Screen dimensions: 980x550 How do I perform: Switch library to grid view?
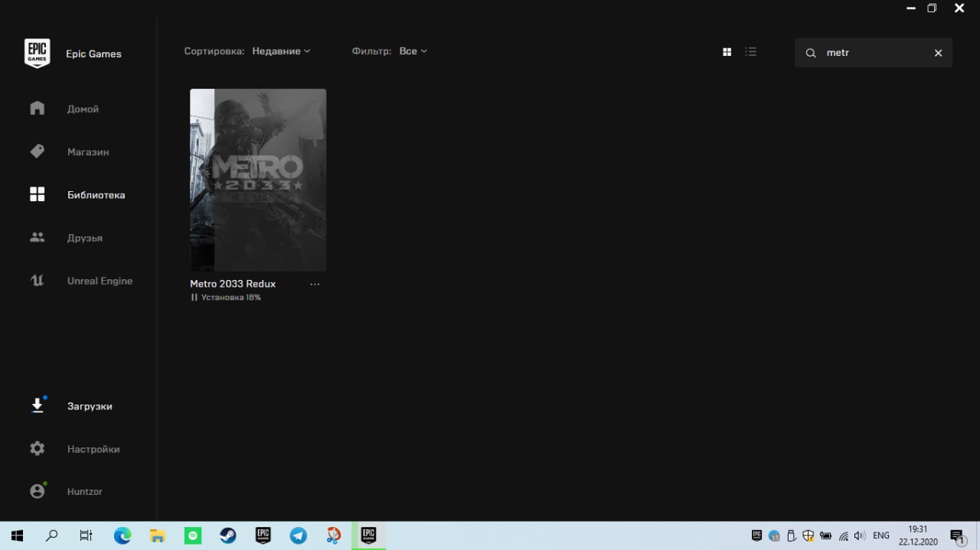[727, 52]
